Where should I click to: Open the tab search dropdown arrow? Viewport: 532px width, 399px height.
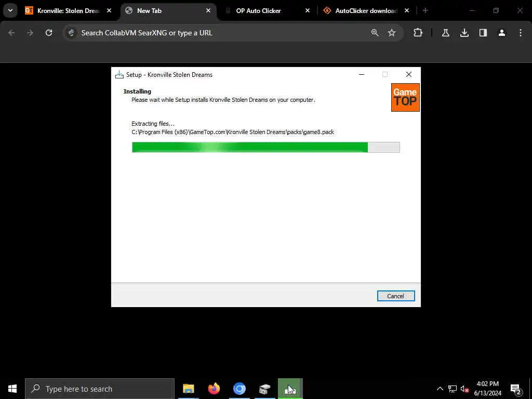click(10, 10)
